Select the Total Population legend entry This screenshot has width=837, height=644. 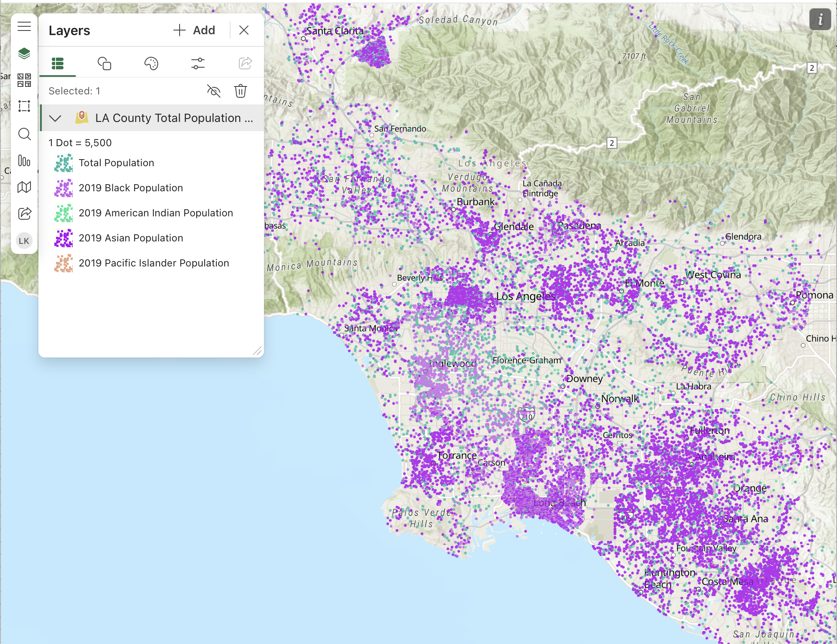coord(117,163)
